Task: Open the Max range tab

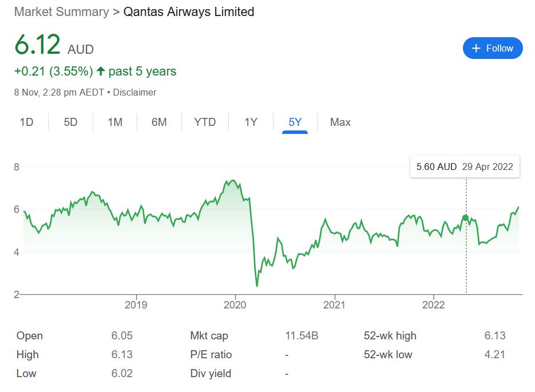Action: point(340,122)
